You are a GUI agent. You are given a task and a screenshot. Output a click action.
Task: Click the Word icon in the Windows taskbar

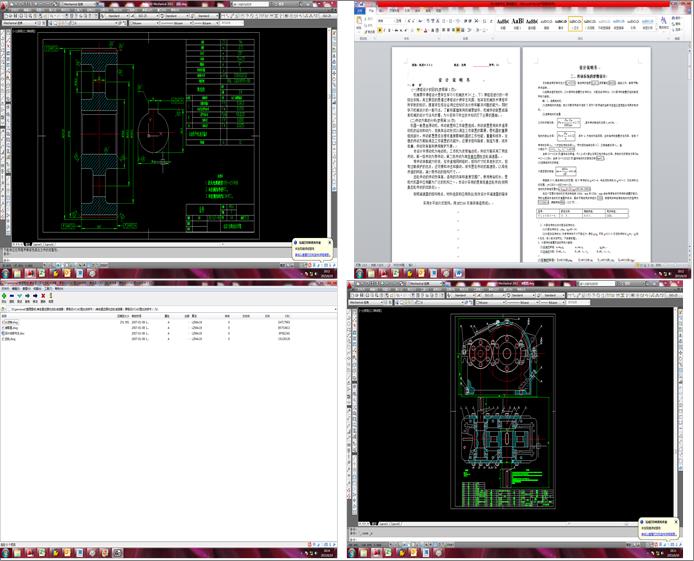tap(458, 273)
